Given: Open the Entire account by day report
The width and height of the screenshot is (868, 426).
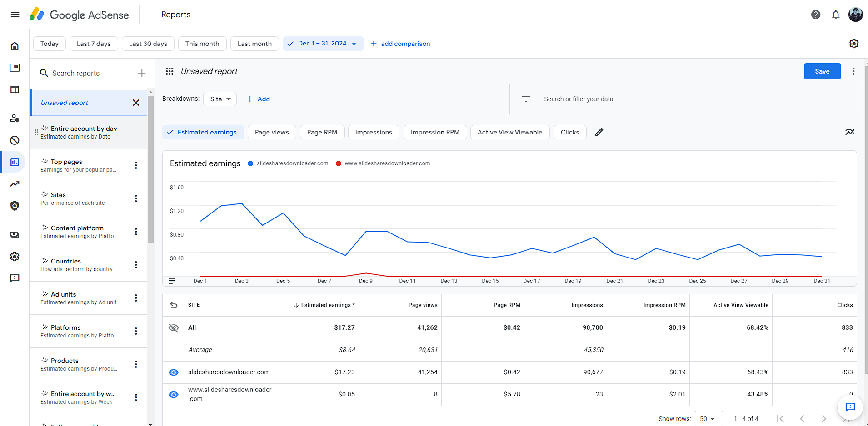Looking at the screenshot, I should click(x=88, y=132).
